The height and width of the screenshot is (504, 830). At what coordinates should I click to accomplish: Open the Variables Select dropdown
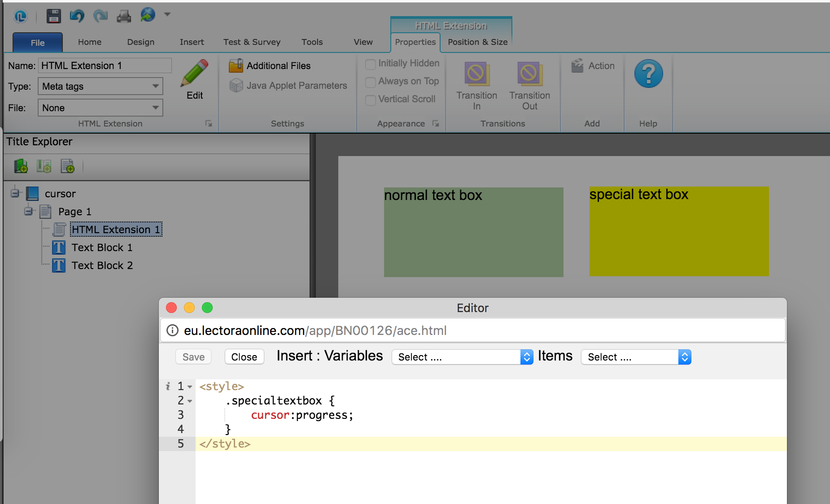[462, 357]
